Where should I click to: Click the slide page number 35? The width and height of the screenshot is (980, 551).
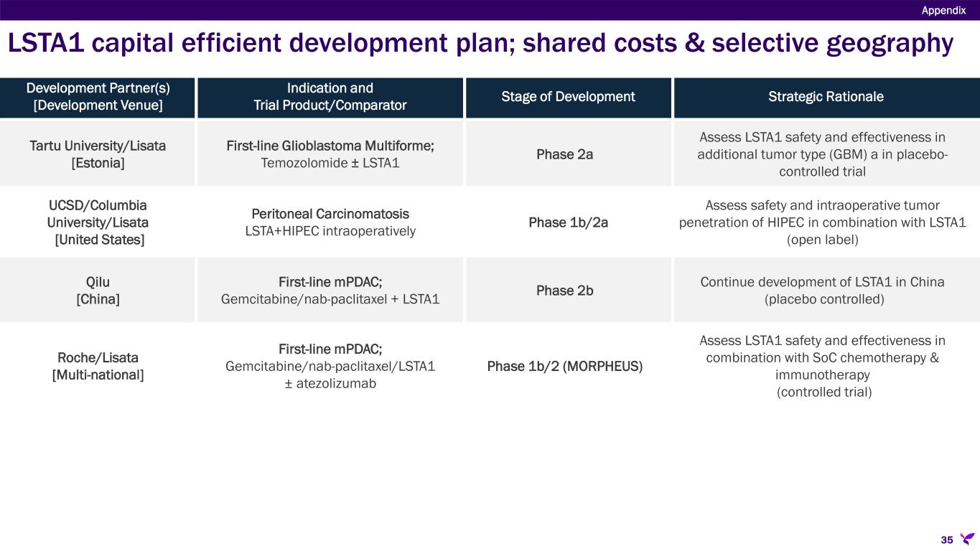tap(946, 540)
